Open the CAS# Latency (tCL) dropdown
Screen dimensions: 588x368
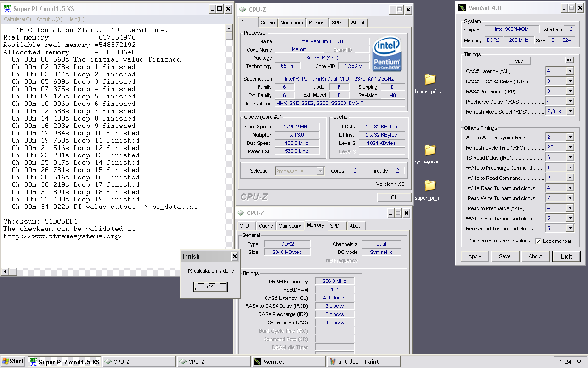pos(570,71)
